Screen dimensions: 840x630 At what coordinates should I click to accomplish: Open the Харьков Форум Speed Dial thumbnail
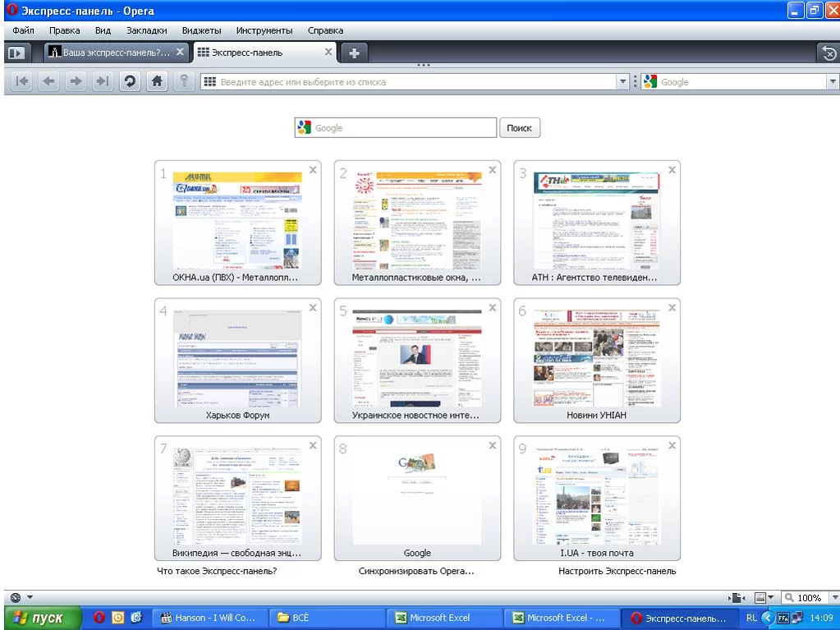(x=237, y=360)
